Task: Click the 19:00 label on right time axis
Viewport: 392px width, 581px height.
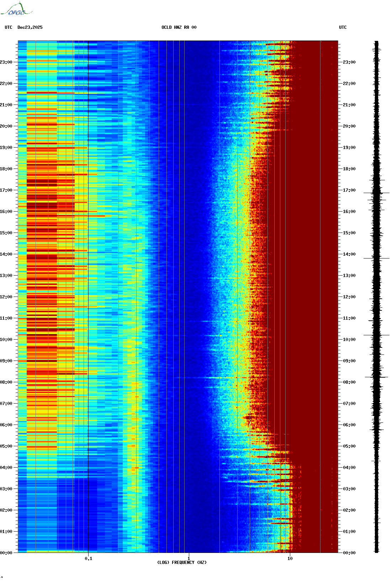Action: [349, 148]
